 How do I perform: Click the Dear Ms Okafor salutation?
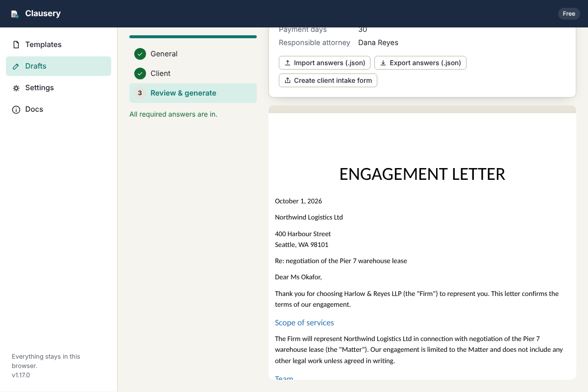click(x=298, y=277)
